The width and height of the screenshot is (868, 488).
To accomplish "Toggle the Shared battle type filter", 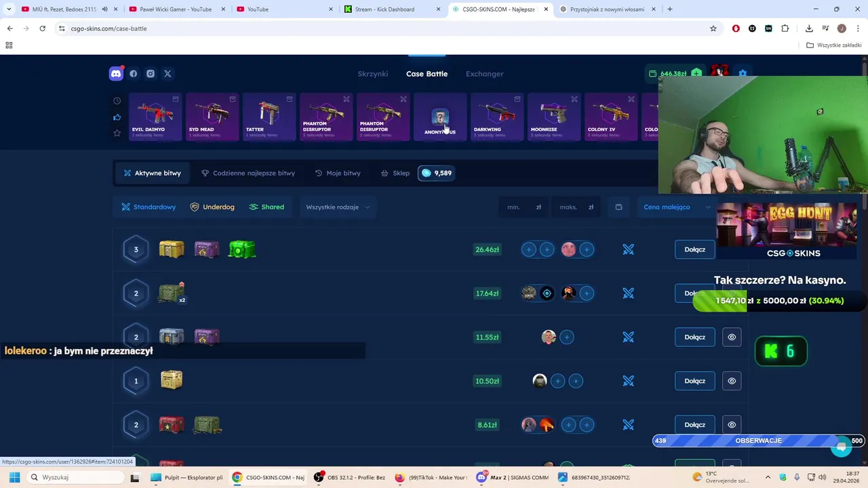I will pos(267,207).
